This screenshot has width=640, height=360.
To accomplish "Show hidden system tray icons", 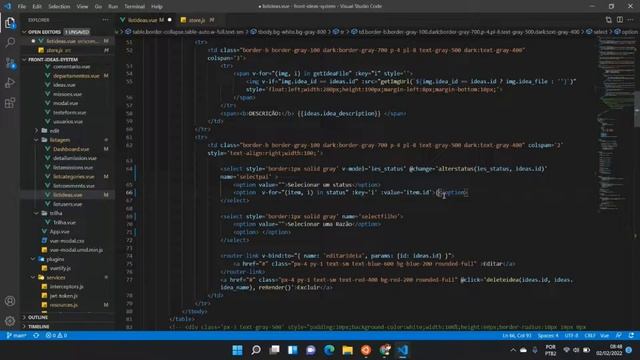I will tap(513, 350).
